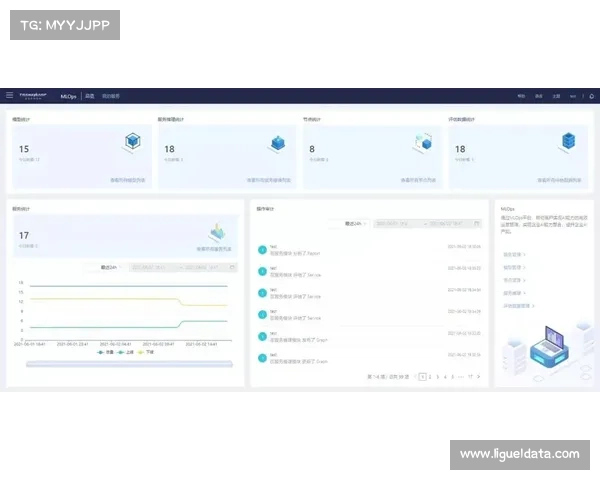Open the theme item in header
The height and width of the screenshot is (480, 600).
pyautogui.click(x=556, y=96)
